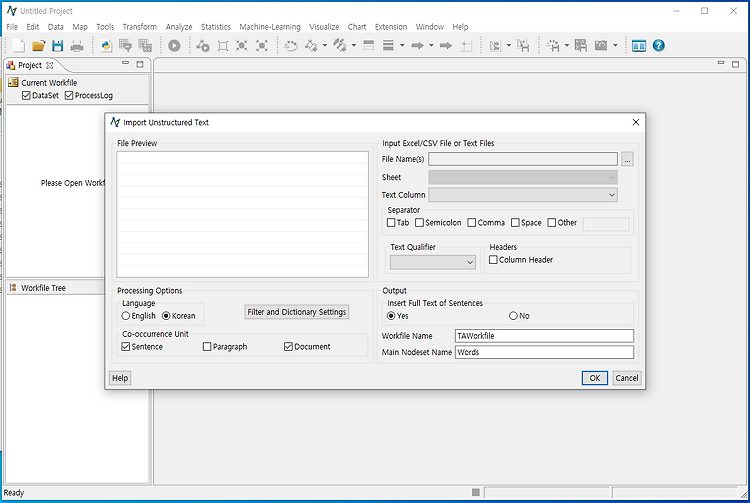
Task: Click the table filter (funnel) toolbar icon
Action: (125, 45)
